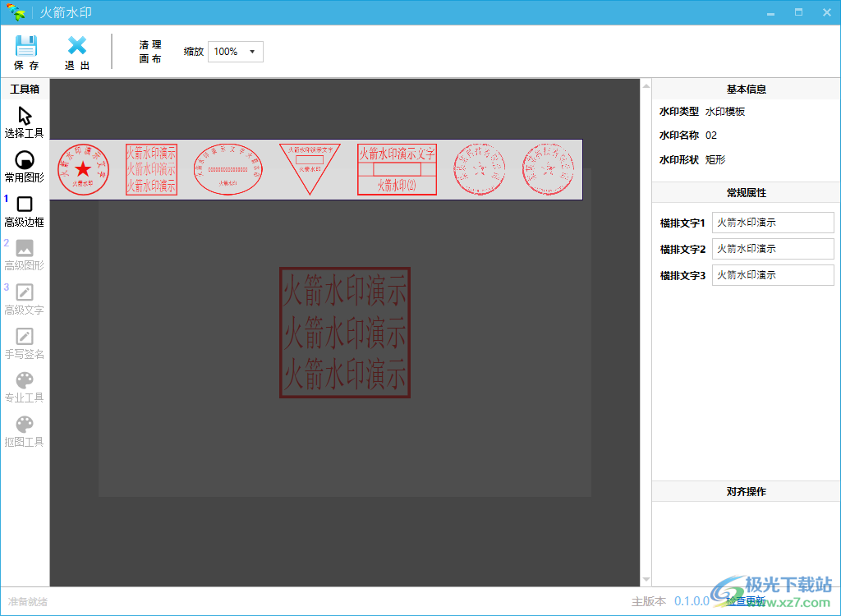Switch to the 基本信息 panel header
Screen dimensions: 841x616
point(746,88)
